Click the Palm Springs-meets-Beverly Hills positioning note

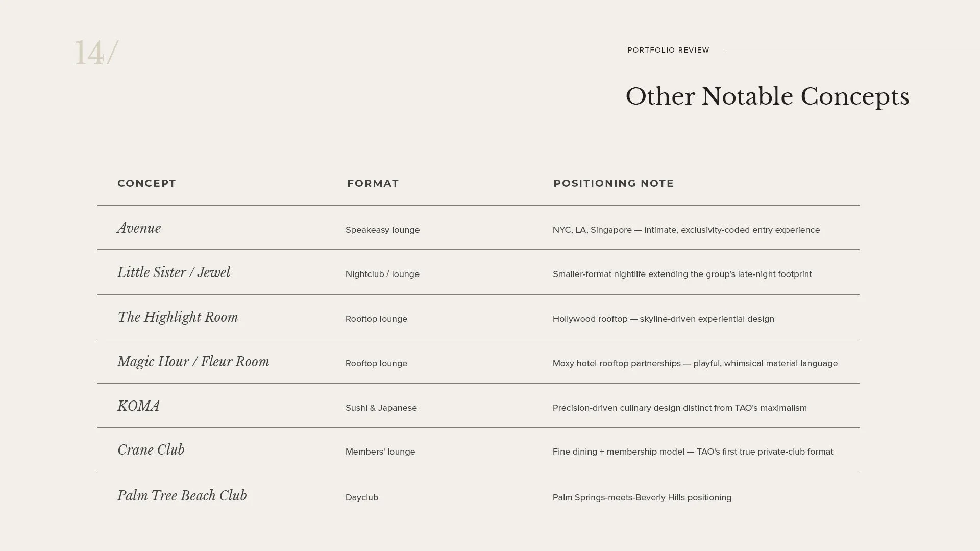pyautogui.click(x=642, y=498)
